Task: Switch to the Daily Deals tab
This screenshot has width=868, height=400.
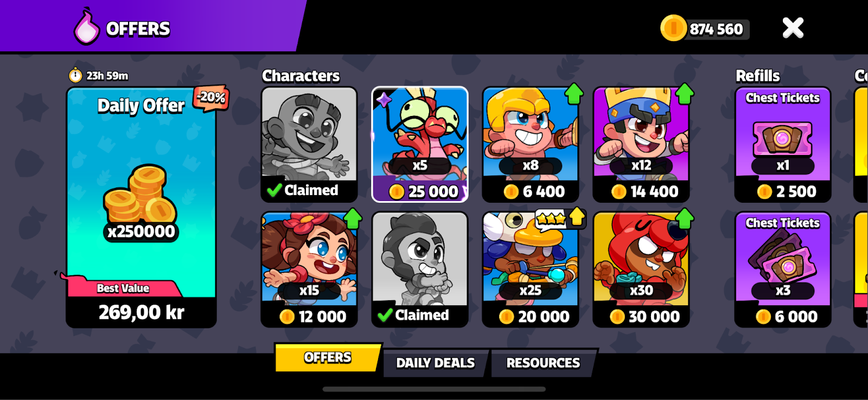Action: pos(436,363)
